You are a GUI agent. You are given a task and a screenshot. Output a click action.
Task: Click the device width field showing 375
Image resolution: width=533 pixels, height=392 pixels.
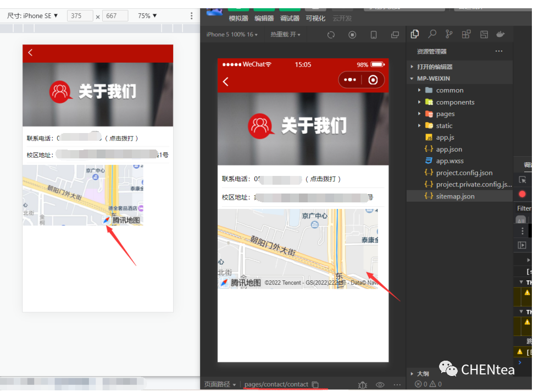point(80,15)
